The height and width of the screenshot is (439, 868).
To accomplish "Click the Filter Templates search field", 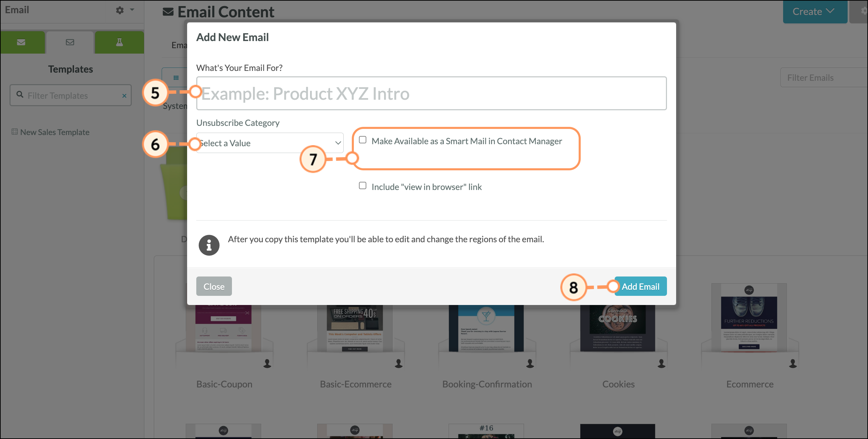I will click(x=71, y=95).
